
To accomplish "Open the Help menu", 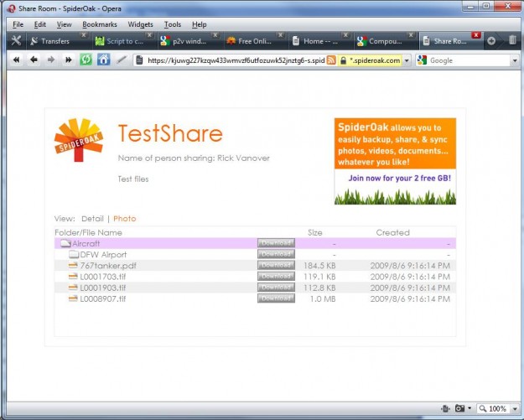I will click(200, 24).
